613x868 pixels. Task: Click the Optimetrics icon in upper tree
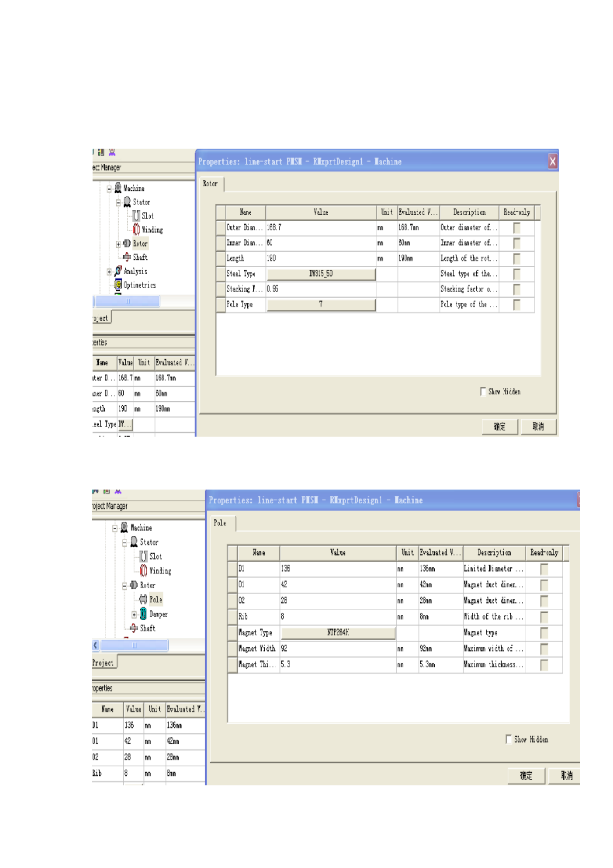point(118,285)
